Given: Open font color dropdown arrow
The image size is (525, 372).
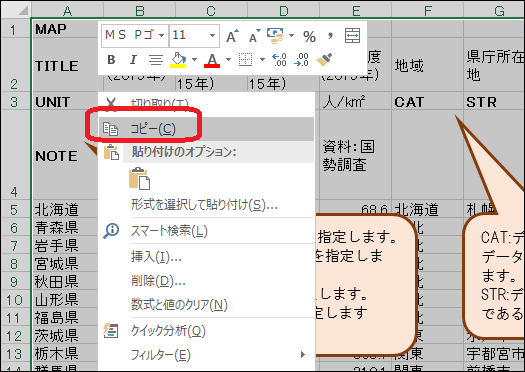Looking at the screenshot, I should click(228, 60).
